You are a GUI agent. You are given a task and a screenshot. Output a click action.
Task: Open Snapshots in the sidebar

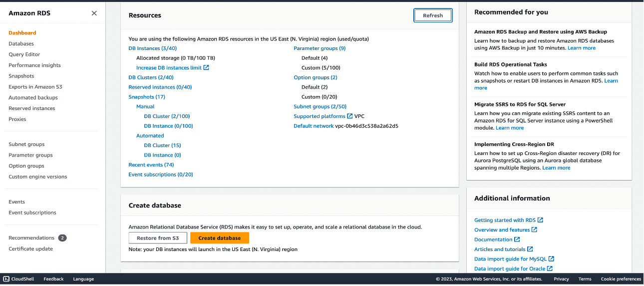[x=21, y=76]
